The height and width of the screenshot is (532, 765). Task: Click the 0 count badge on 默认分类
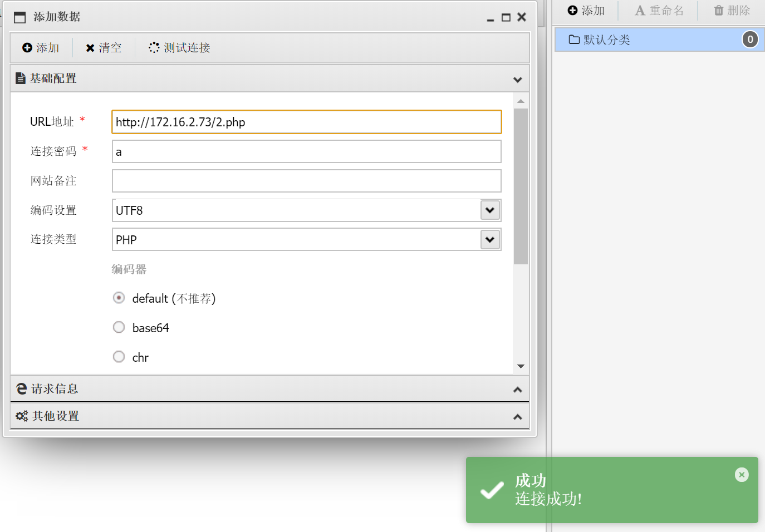[750, 40]
